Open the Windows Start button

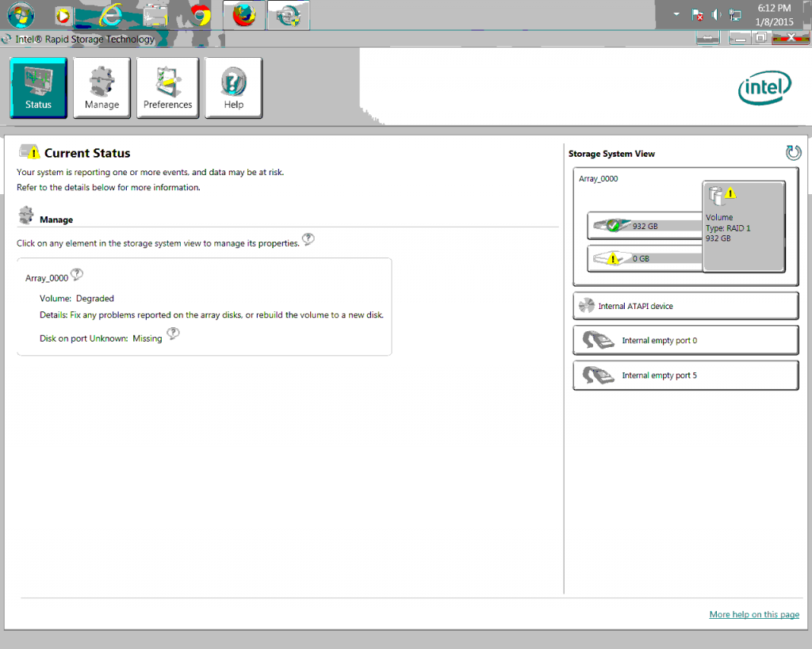(x=21, y=15)
